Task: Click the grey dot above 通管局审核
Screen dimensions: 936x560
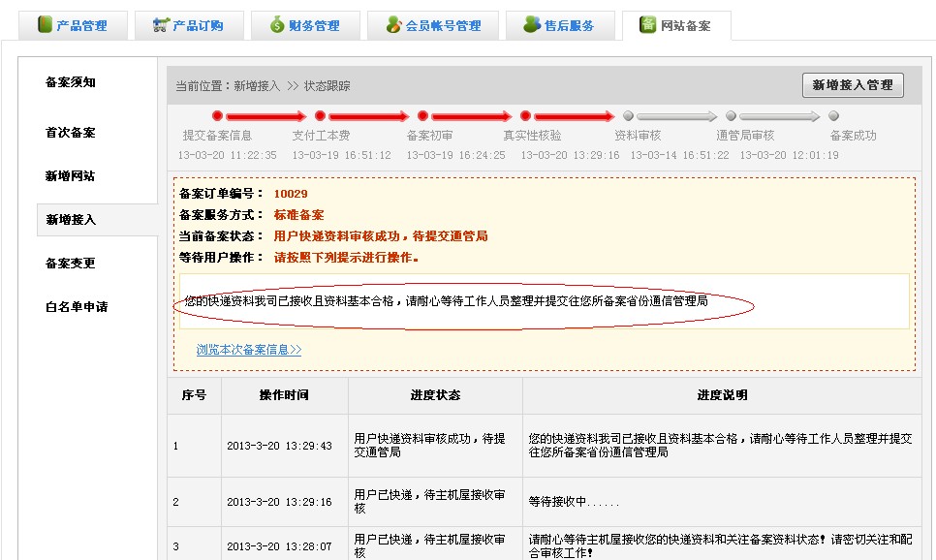Action: pos(731,116)
